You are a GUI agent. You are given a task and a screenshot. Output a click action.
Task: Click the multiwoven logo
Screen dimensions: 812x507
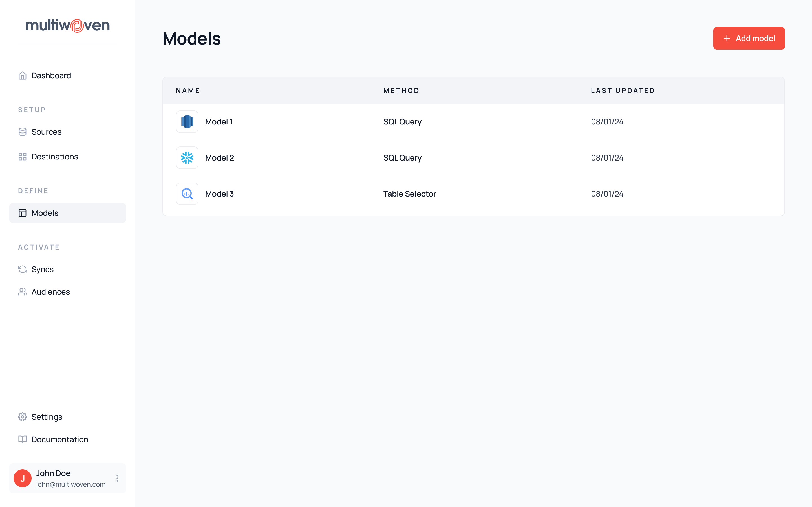point(68,25)
